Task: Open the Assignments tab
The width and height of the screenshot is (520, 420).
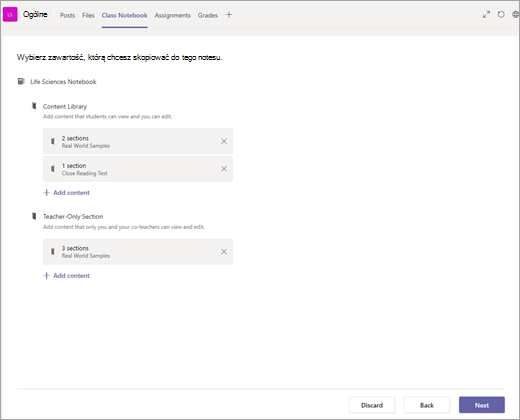Action: [173, 15]
